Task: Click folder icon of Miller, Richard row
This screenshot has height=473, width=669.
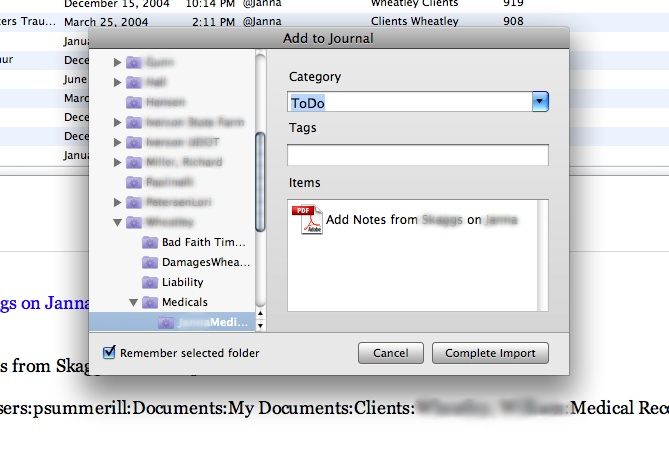Action: point(134,162)
